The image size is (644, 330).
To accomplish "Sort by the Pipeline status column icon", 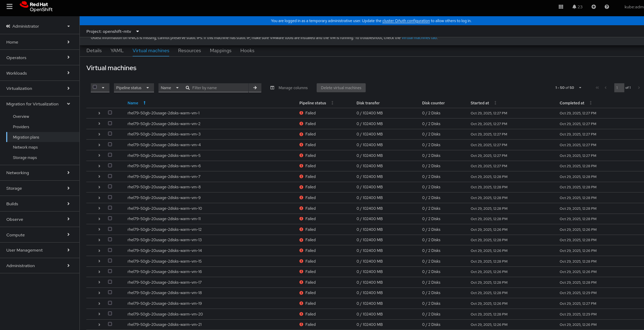I will (332, 103).
